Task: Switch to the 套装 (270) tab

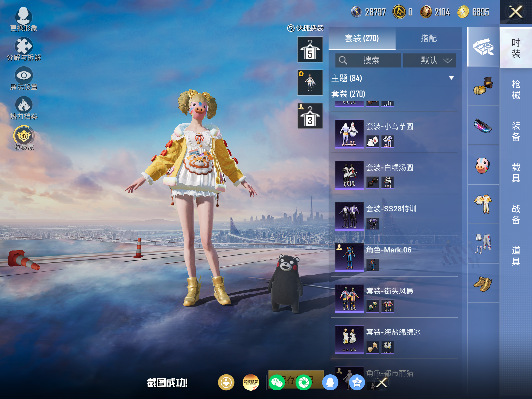Action: (362, 38)
